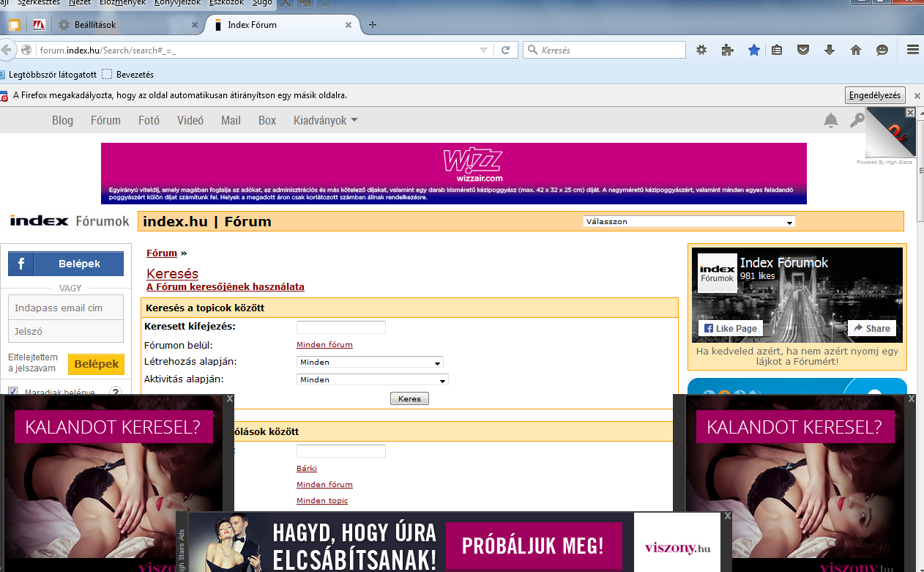Show address bar history dropdown arrow
Image resolution: width=924 pixels, height=572 pixels.
483,50
